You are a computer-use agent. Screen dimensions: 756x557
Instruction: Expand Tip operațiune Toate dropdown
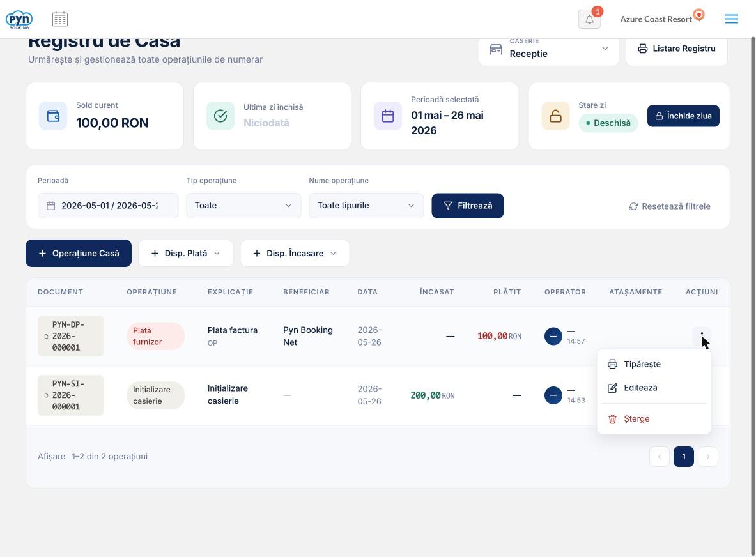[243, 206]
